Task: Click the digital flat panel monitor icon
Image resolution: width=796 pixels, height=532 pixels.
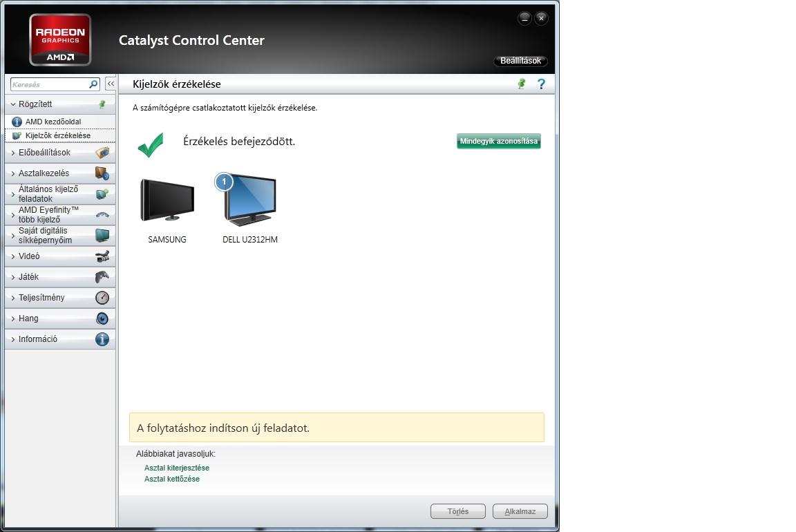Action: [102, 236]
